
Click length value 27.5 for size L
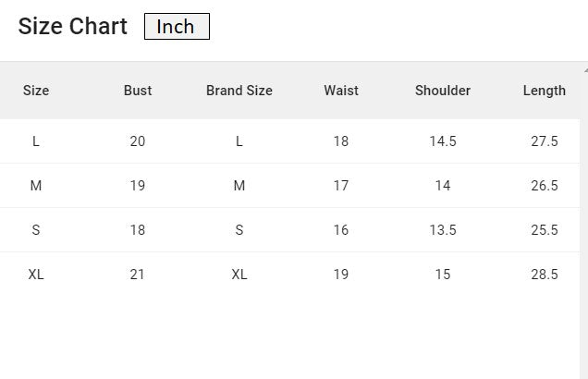pos(544,141)
